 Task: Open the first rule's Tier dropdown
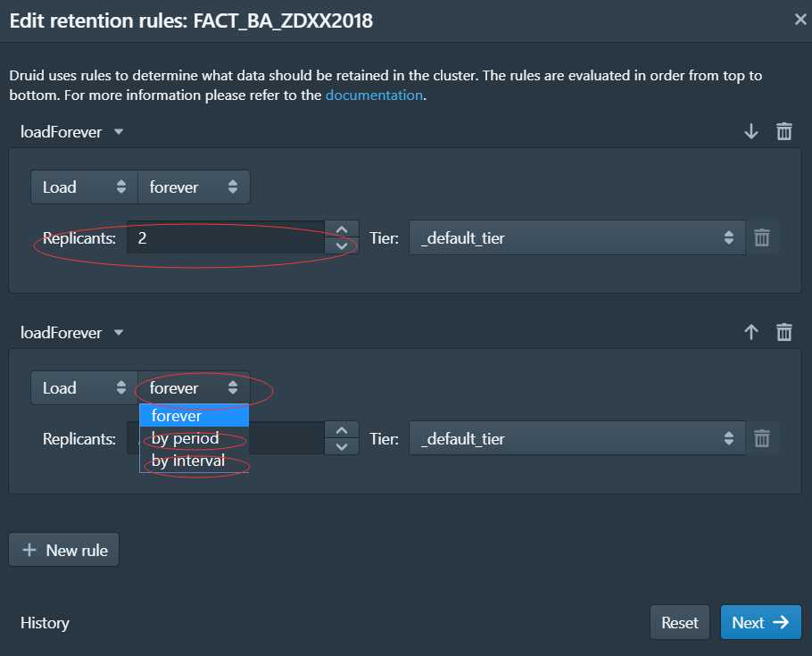[577, 237]
